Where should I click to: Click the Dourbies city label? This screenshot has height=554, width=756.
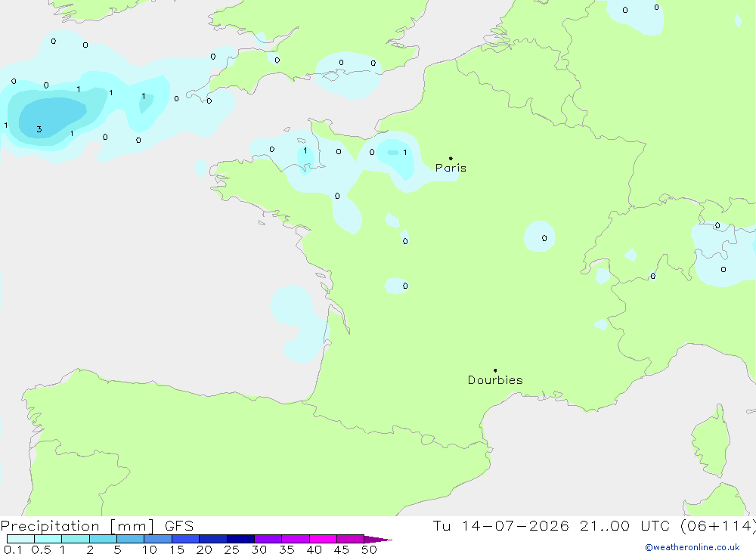[495, 380]
